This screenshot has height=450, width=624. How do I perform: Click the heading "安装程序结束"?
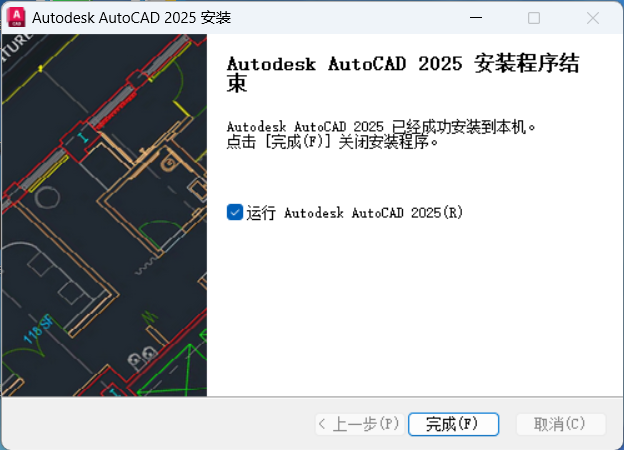(x=520, y=66)
